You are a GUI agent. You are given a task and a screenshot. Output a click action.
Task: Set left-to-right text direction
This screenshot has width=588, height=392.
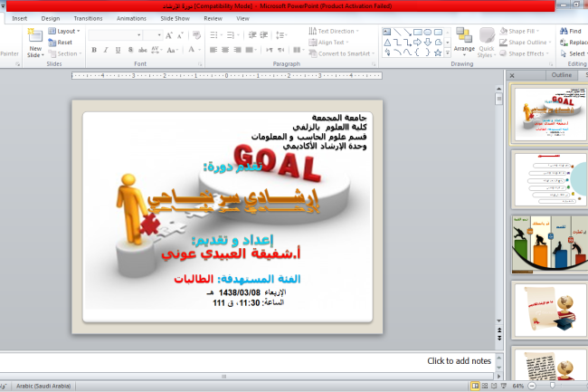269,50
